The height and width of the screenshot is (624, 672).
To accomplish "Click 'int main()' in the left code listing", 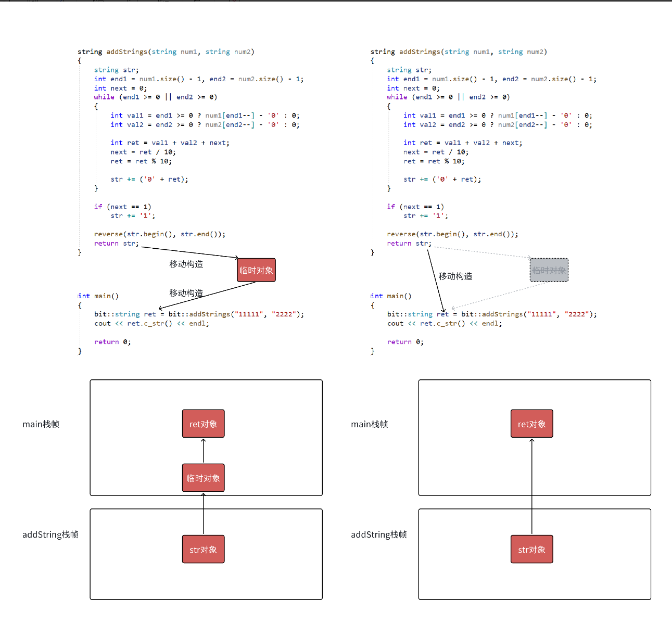I will [98, 296].
